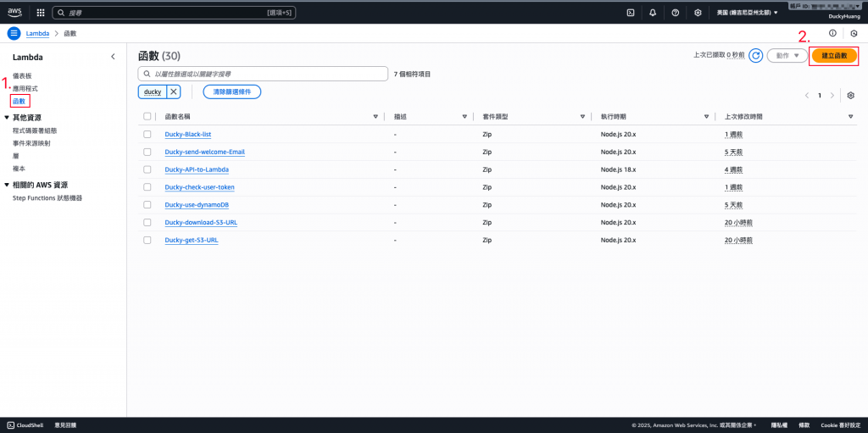Launch CloudShell from the top bar terminal icon
The width and height of the screenshot is (868, 433).
click(x=630, y=12)
